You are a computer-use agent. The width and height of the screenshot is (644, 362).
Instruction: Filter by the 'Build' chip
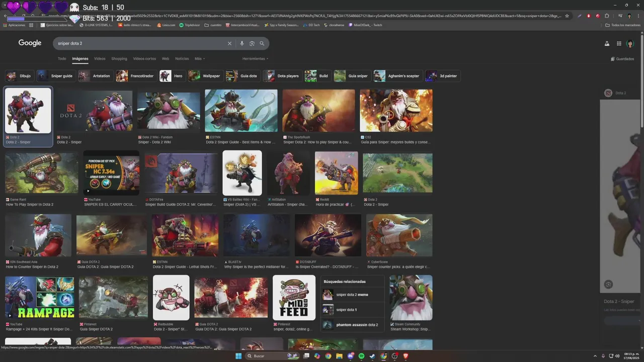tap(317, 76)
